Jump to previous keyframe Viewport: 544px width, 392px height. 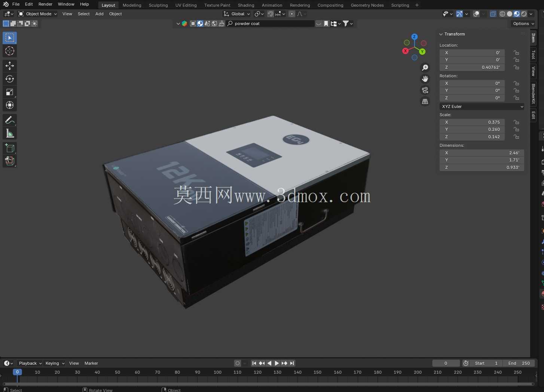click(262, 363)
